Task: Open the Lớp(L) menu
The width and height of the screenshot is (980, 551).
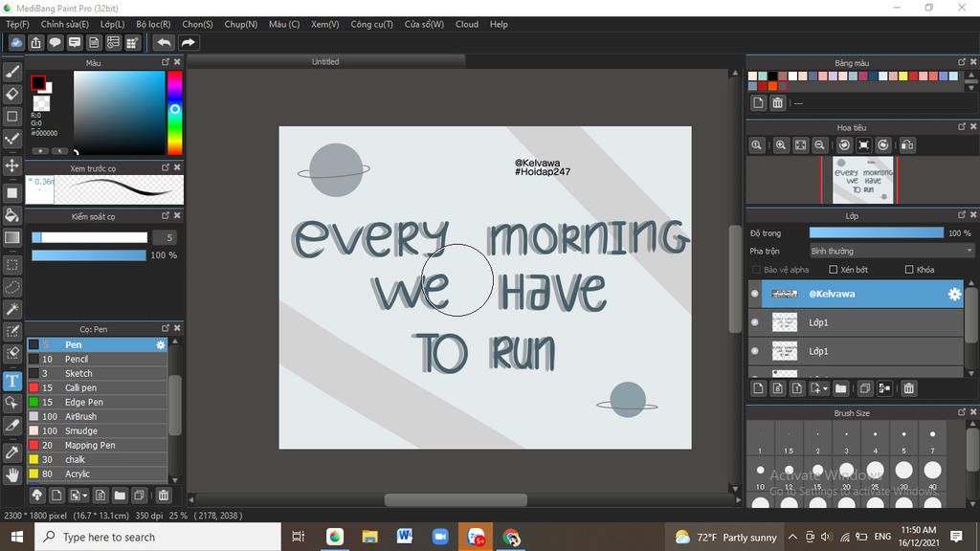Action: 113,24
